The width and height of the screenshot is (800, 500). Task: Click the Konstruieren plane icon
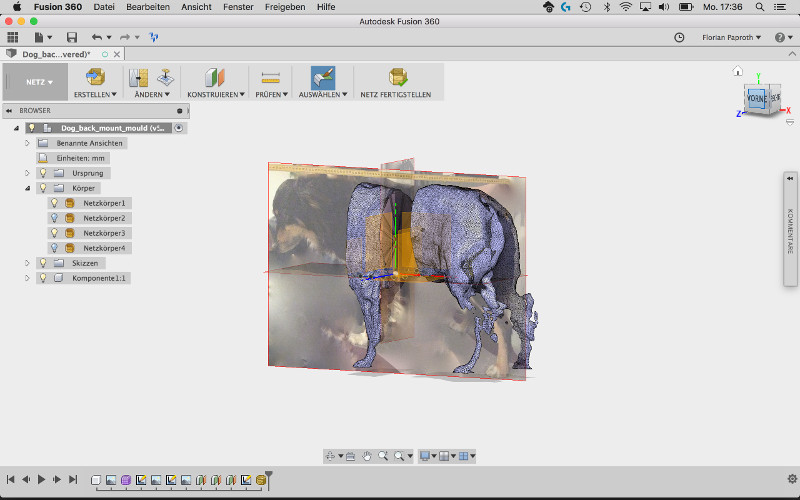tap(214, 77)
